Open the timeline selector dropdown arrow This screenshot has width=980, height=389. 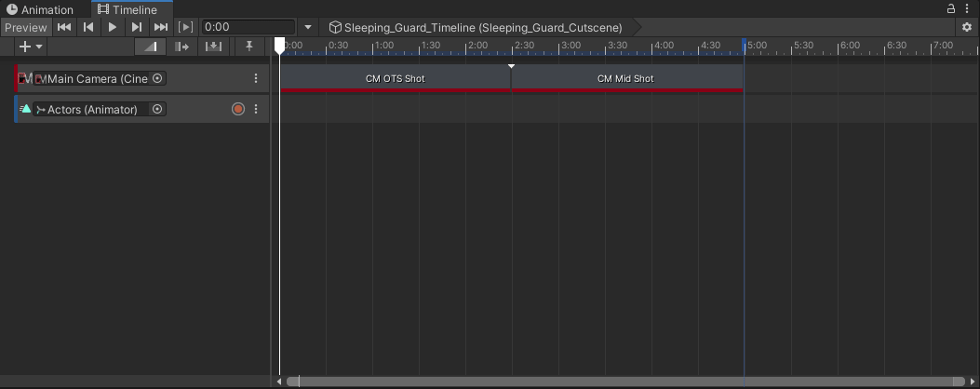pos(307,28)
